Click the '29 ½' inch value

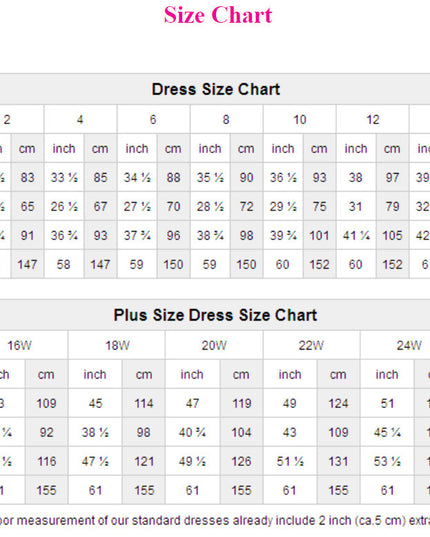click(x=283, y=207)
